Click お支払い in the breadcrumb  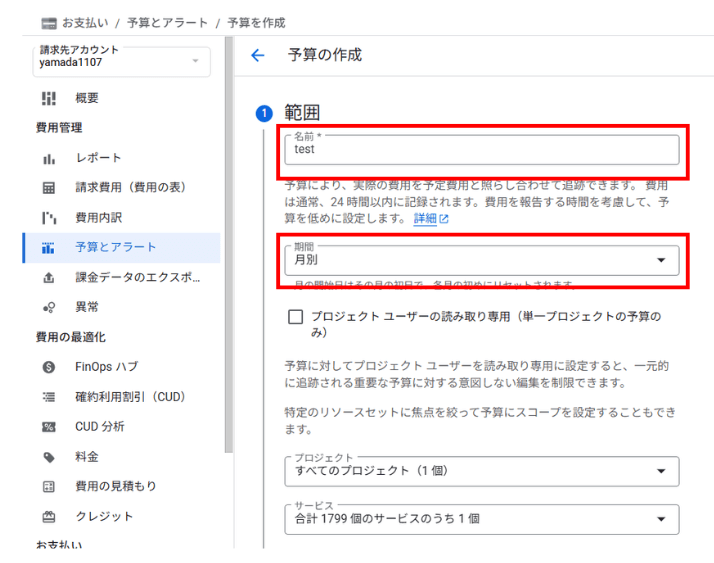coord(83,22)
